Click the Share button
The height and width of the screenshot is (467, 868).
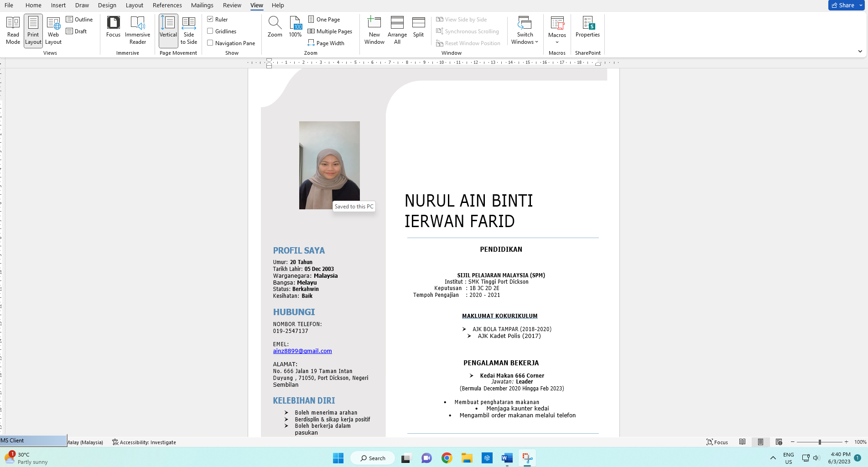coord(843,5)
